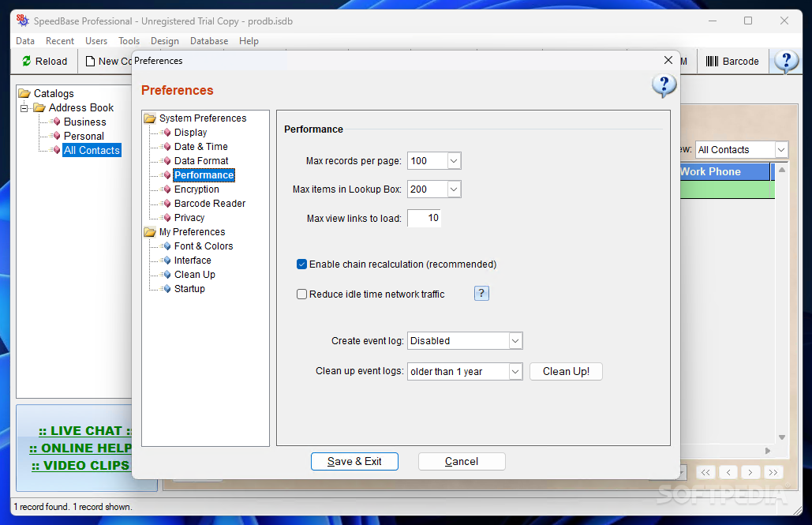The width and height of the screenshot is (812, 525).
Task: Click the gem icon next to Business catalog
Action: click(57, 122)
